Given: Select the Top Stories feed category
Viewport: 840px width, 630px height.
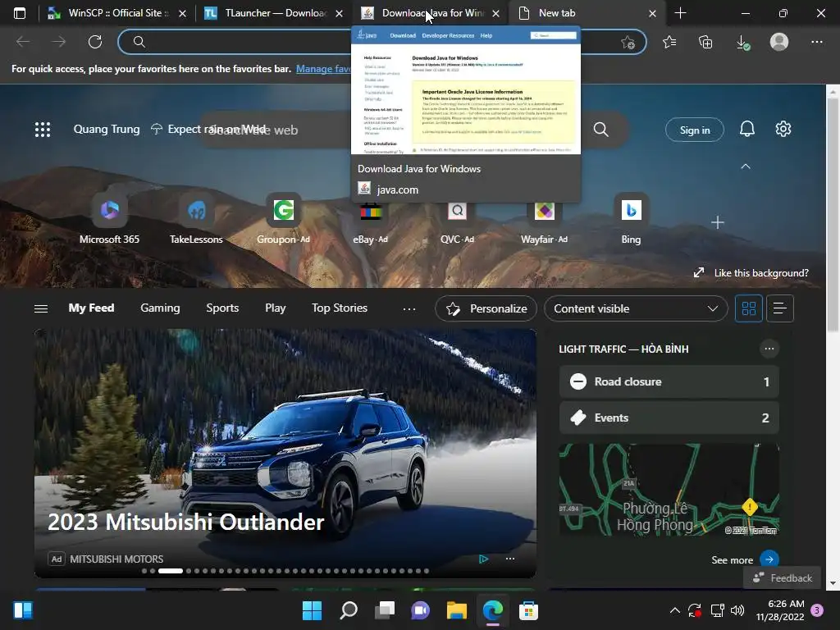Looking at the screenshot, I should point(340,308).
